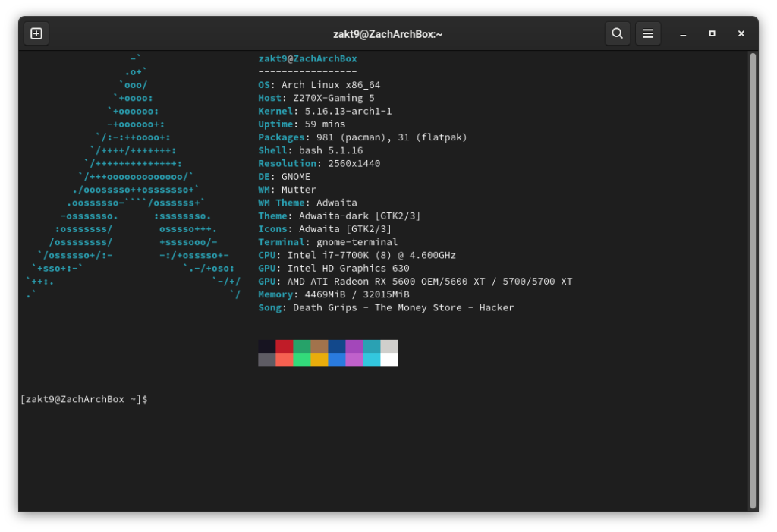Screen dimensions: 777x532
Task: Click the Packages line 981 (pacman)
Action: click(363, 137)
